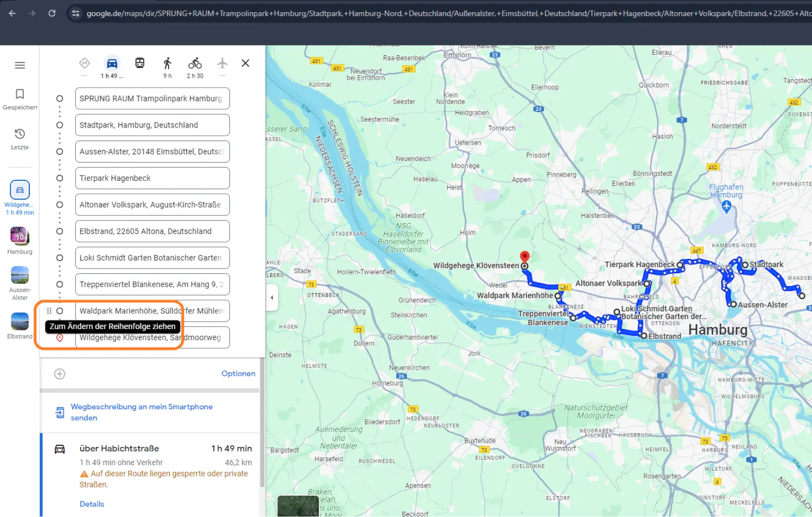
Task: Open Aussen-Alster recent thumbnail
Action: click(20, 283)
